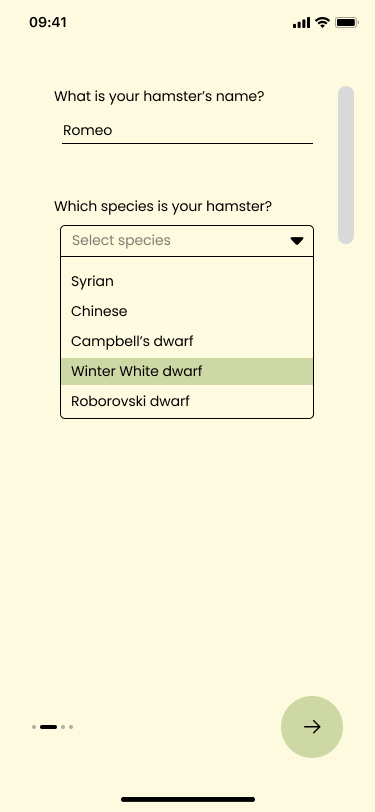The height and width of the screenshot is (812, 375).
Task: Click the 'Which species is your hamster?' label
Action: click(163, 207)
